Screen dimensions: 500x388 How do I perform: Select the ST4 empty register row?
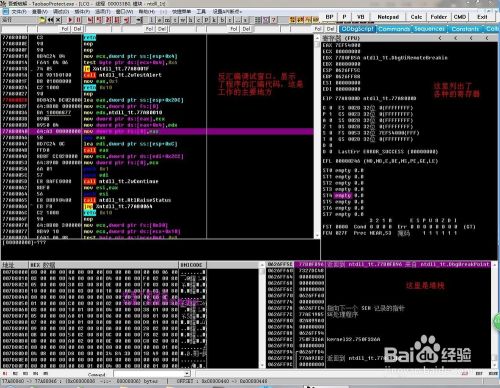343,195
